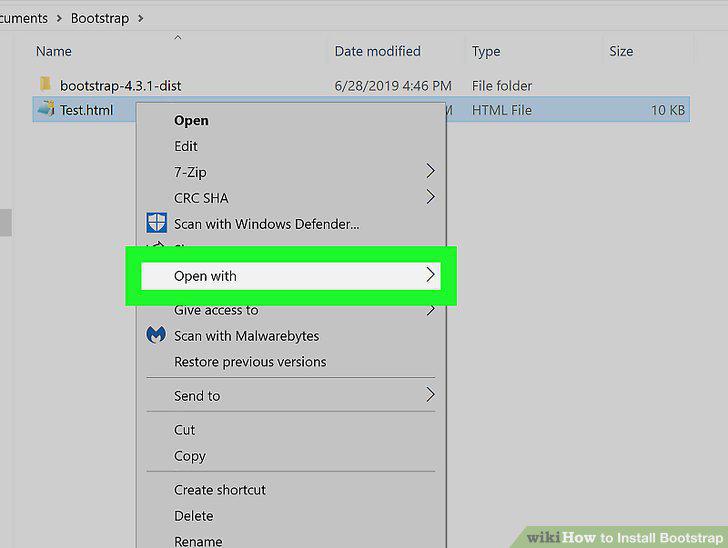Open the chevron after Bootstrap breadcrumb

tap(141, 19)
